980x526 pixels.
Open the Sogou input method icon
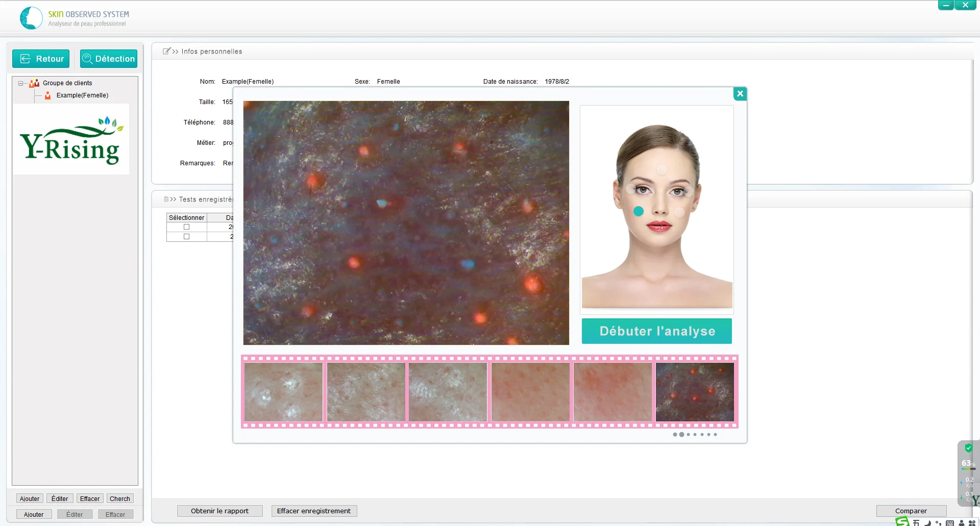(x=902, y=521)
